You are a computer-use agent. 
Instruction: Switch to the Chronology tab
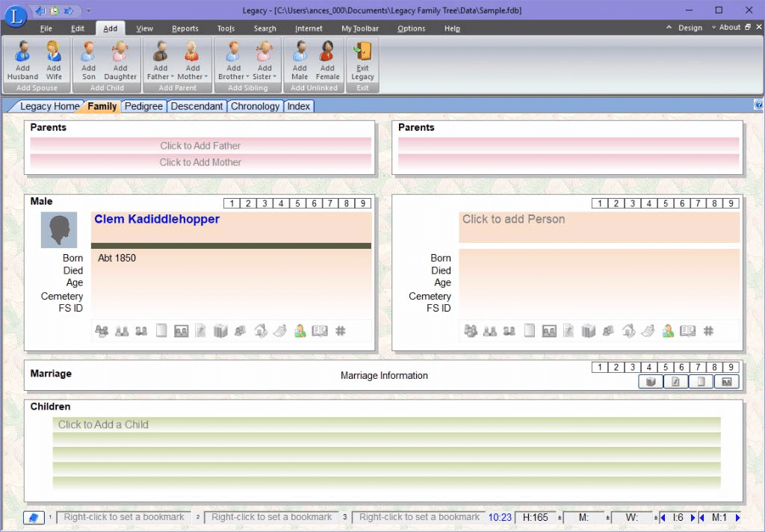(x=255, y=106)
